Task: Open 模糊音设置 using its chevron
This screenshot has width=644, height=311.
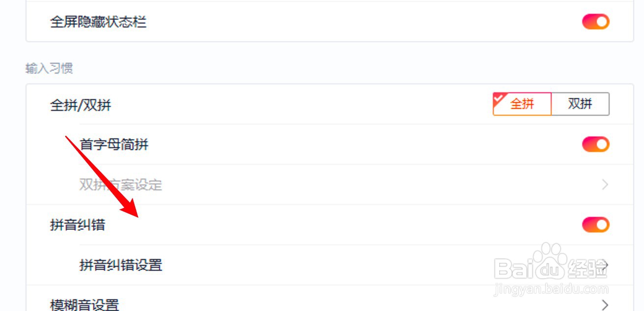Action: (605, 305)
